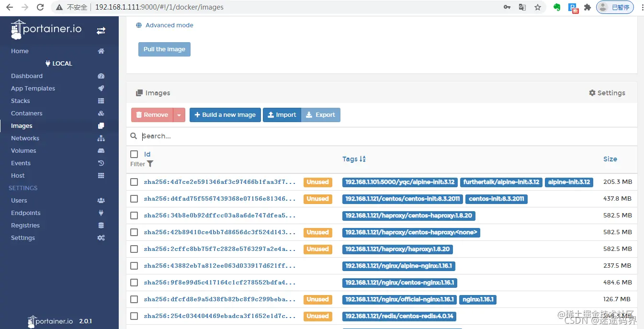Open the browser profile avatar button
Image resolution: width=644 pixels, height=329 pixels.
point(615,7)
